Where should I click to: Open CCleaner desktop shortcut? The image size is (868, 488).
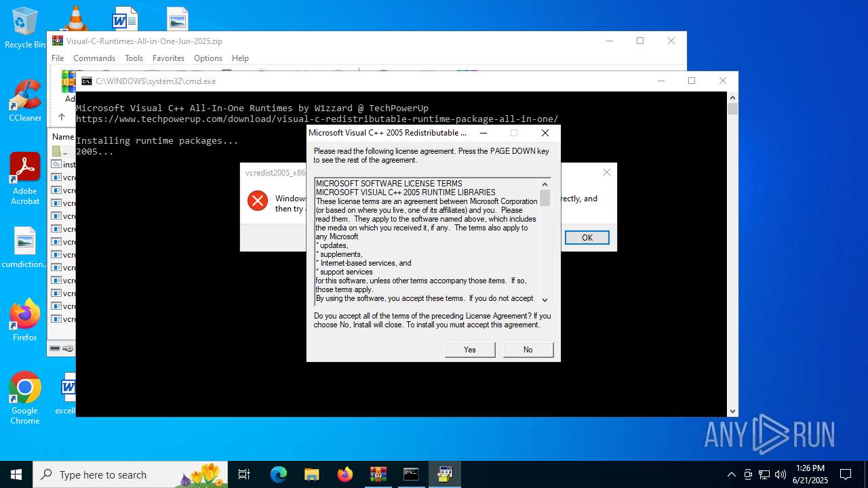[x=25, y=101]
